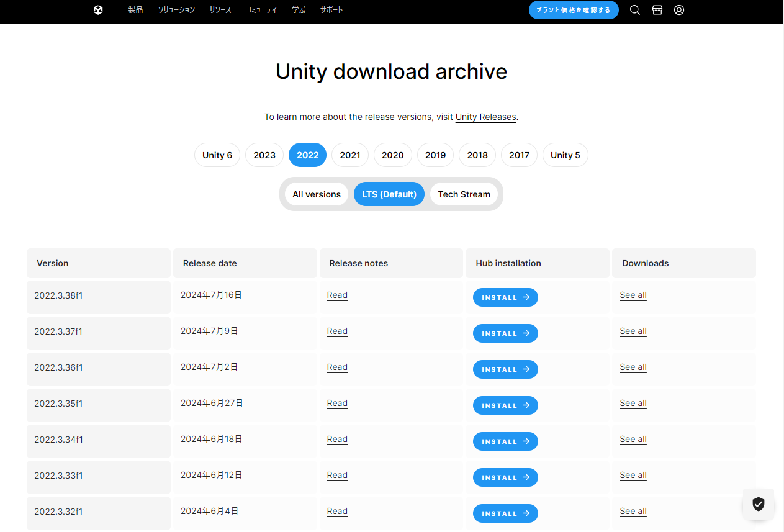784x532 pixels.
Task: Select the 2021 version tab
Action: [350, 155]
